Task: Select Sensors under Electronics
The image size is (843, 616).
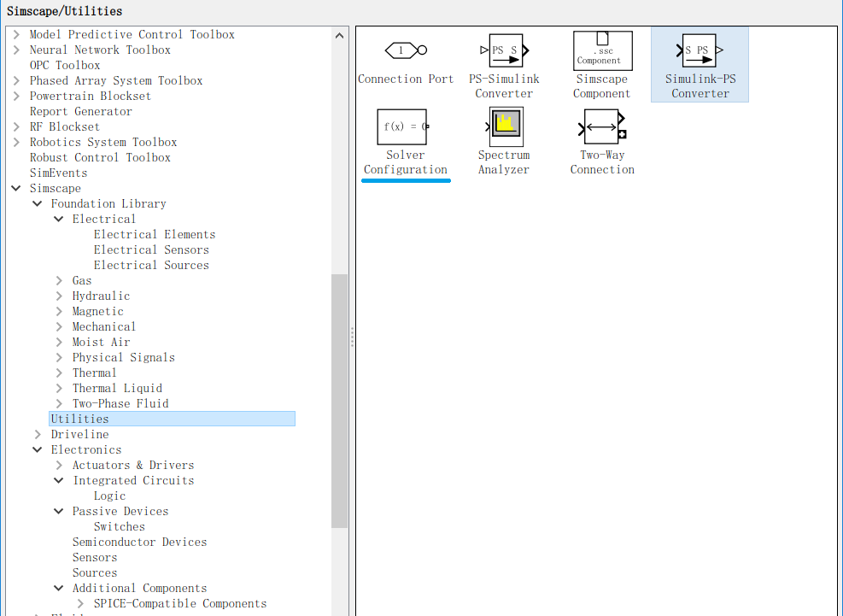Action: [95, 557]
